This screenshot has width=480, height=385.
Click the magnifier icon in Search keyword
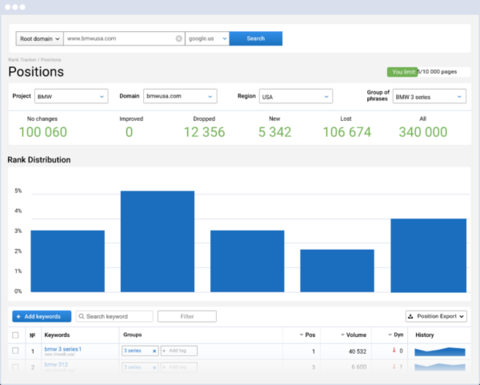pos(81,316)
